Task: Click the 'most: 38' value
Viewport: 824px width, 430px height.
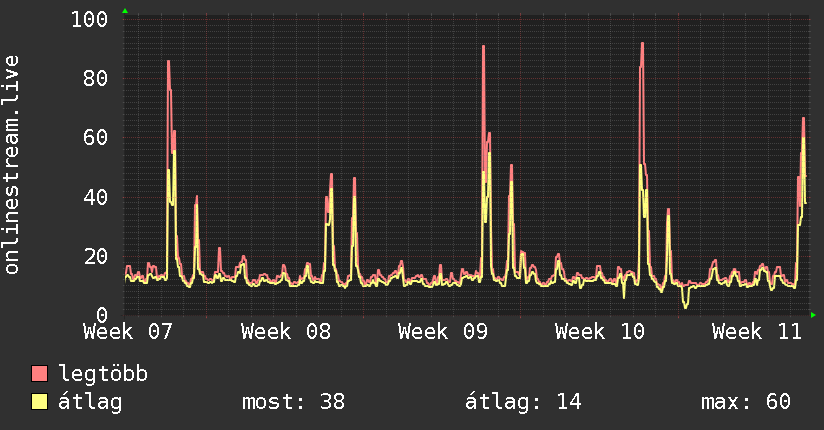Action: click(294, 402)
